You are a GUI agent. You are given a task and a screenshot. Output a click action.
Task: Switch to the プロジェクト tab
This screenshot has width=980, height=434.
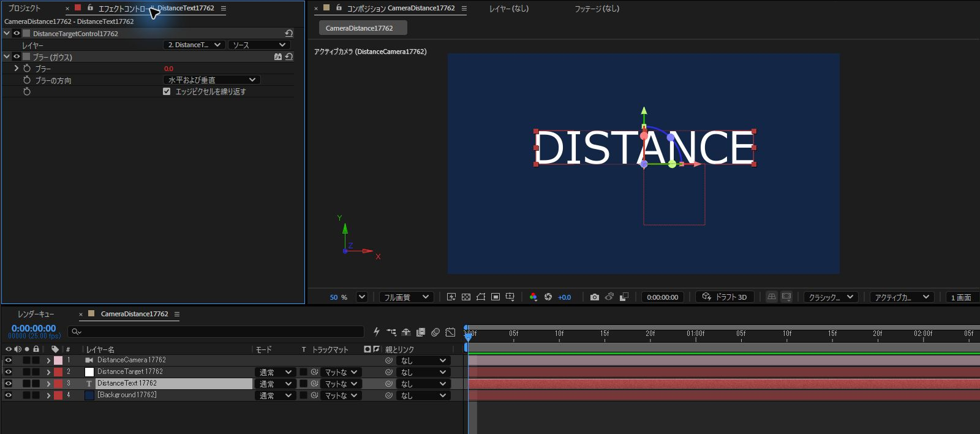point(24,8)
